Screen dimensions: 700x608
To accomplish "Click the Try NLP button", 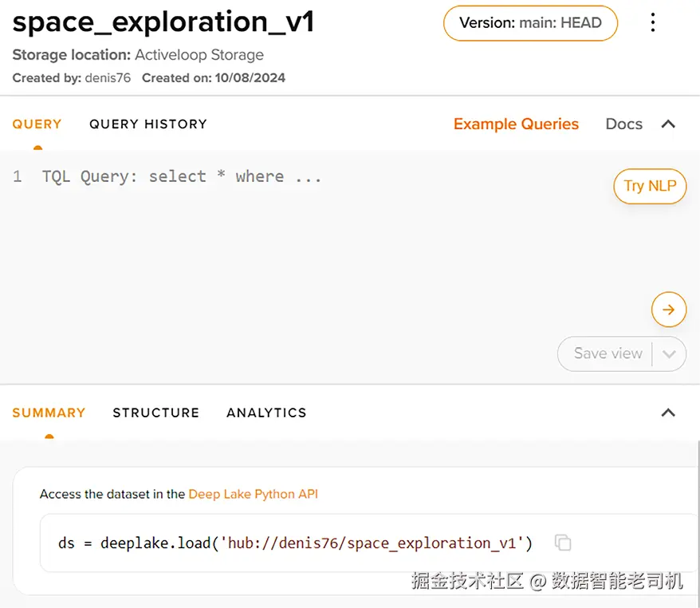I will coord(650,186).
